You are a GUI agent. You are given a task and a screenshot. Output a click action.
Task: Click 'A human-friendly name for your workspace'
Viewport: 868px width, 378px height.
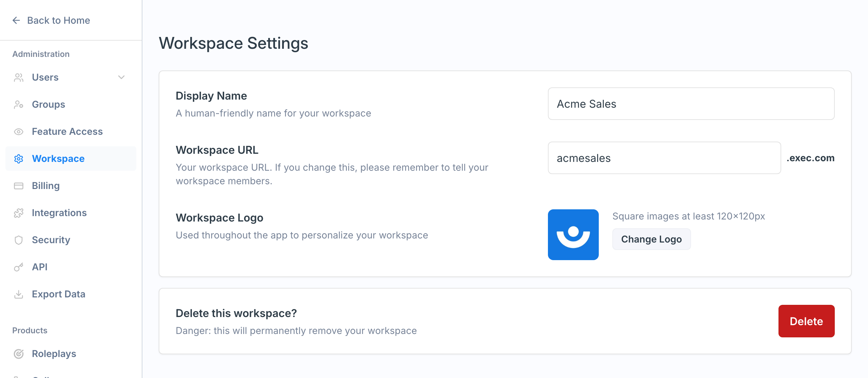pos(273,113)
